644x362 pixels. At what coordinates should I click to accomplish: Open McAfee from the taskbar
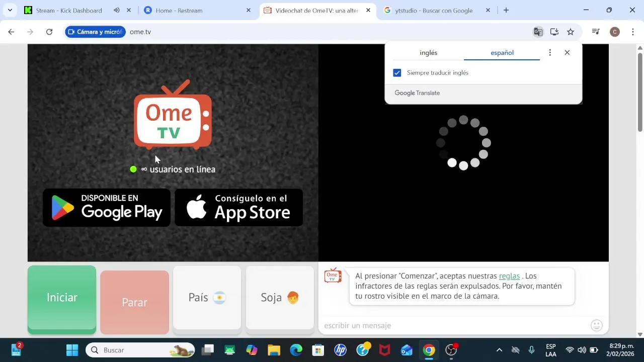coord(384,350)
